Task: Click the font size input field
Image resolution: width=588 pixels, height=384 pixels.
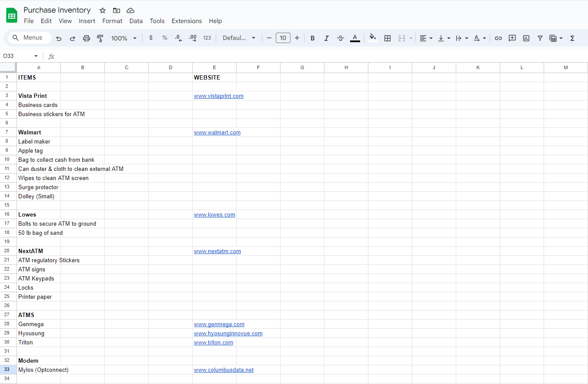Action: pos(283,38)
